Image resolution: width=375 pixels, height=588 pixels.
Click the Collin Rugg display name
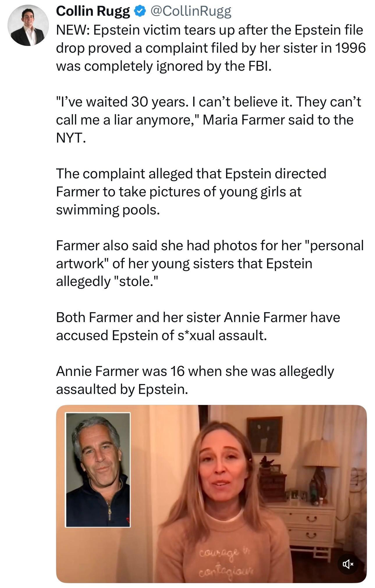tap(93, 11)
